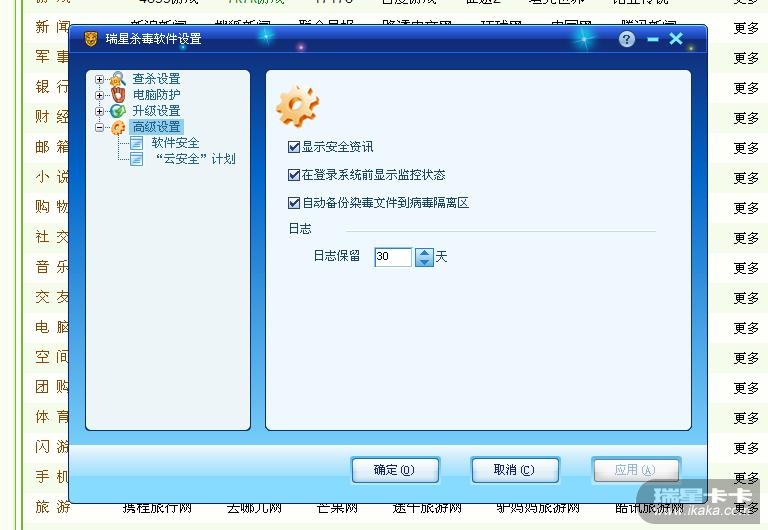Click the page icon beside 软件安全
The image size is (768, 530).
coord(137,143)
